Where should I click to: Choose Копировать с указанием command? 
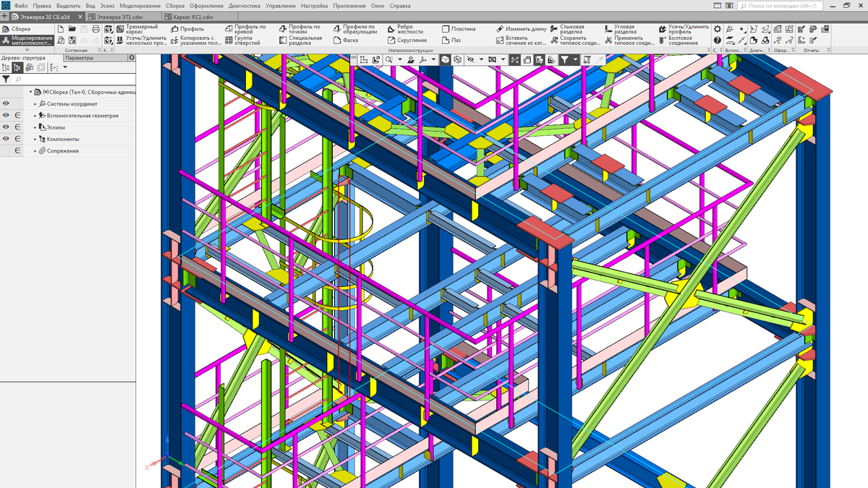click(195, 40)
